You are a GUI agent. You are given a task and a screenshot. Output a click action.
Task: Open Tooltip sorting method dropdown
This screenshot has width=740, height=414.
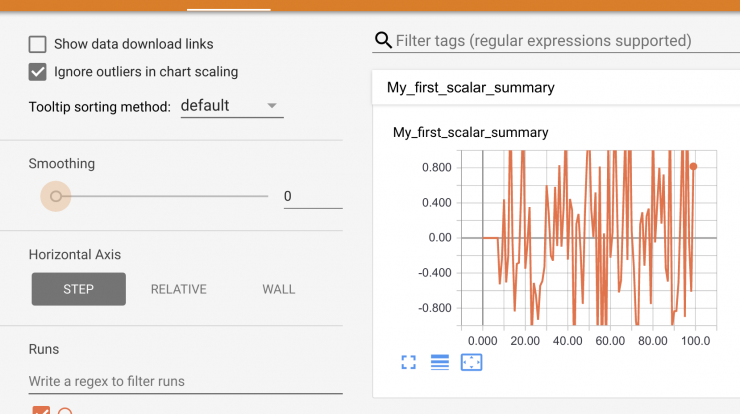(x=232, y=106)
